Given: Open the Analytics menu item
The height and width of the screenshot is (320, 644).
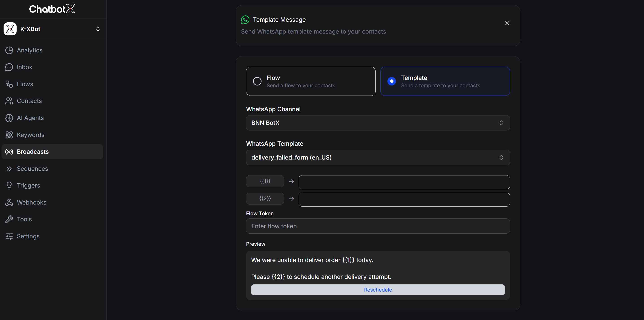Looking at the screenshot, I should [x=52, y=50].
